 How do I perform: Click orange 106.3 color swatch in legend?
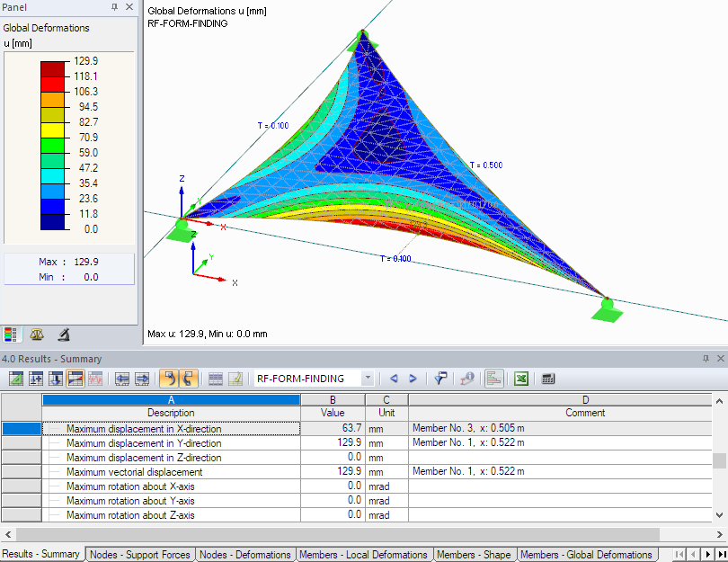click(x=52, y=100)
